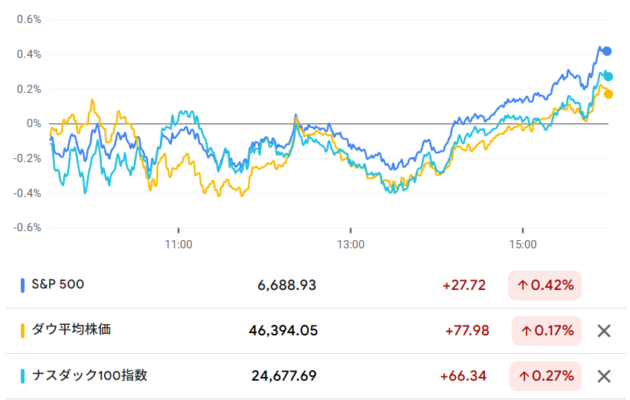Open the S&P 500 index link
This screenshot has height=400, width=630.
pyautogui.click(x=59, y=285)
